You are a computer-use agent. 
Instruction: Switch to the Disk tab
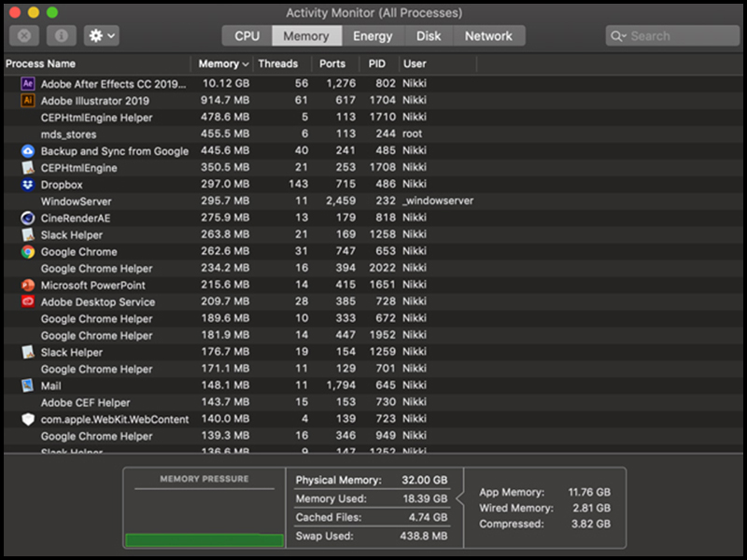(x=429, y=36)
